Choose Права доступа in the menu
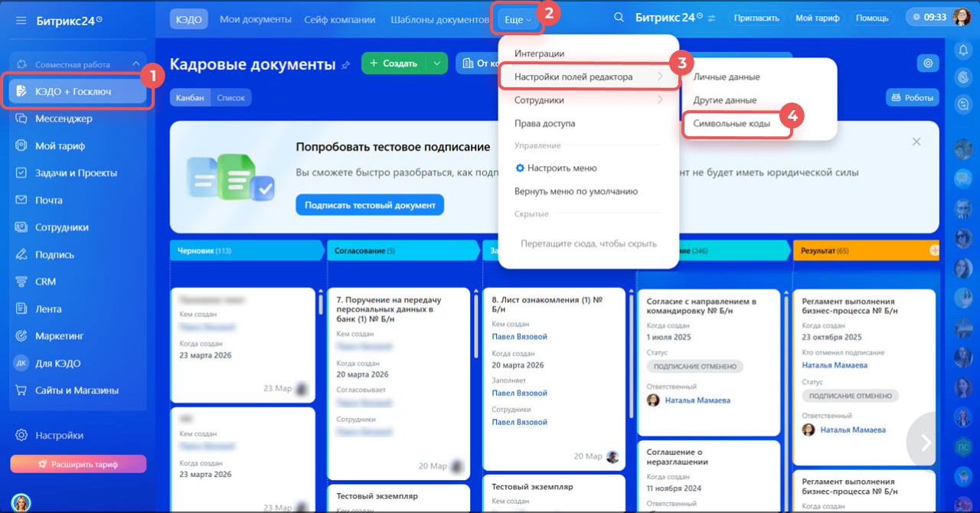 (544, 123)
